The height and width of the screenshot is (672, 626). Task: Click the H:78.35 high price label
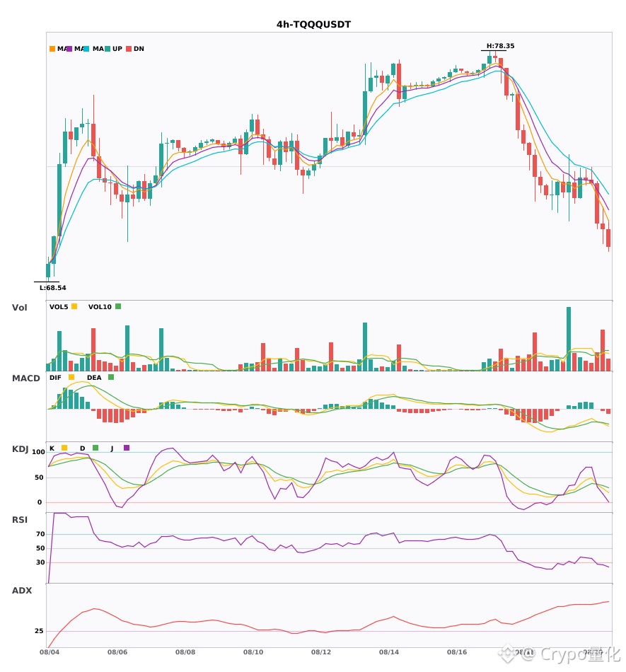[x=501, y=46]
